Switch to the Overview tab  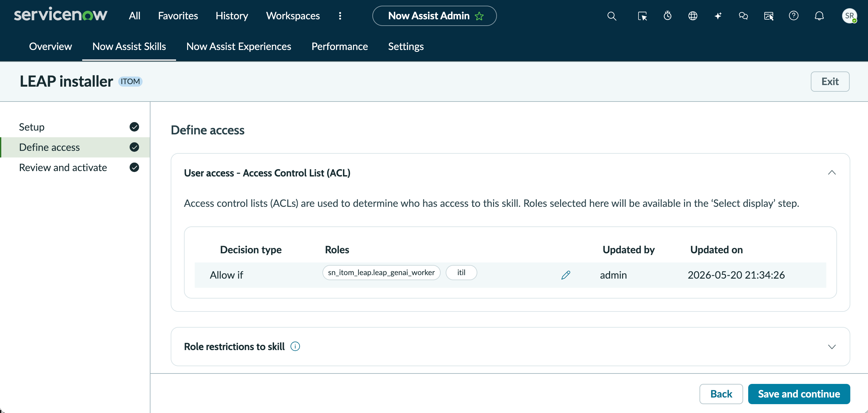50,46
